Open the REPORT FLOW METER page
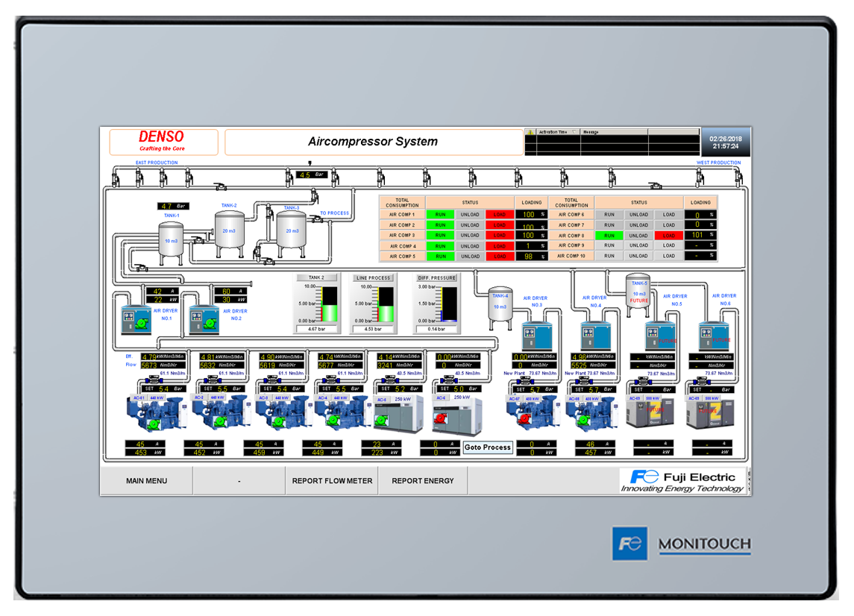 [x=332, y=481]
